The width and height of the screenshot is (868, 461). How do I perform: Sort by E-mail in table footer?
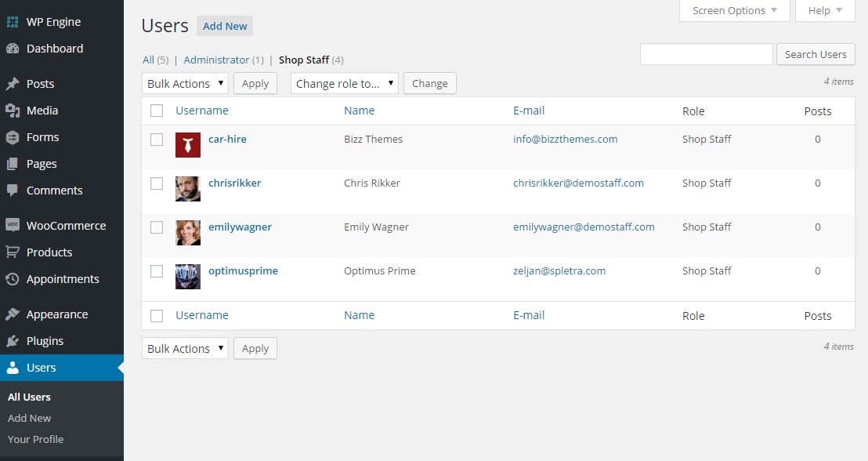tap(529, 314)
